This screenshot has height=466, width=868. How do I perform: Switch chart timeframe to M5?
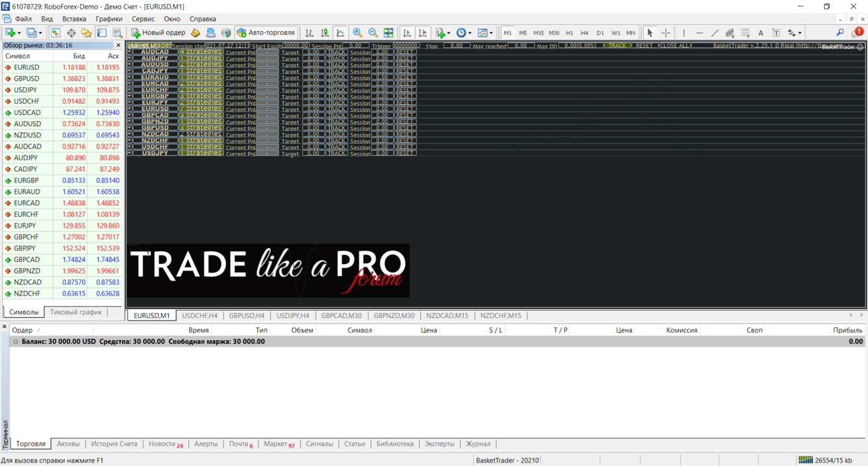523,32
